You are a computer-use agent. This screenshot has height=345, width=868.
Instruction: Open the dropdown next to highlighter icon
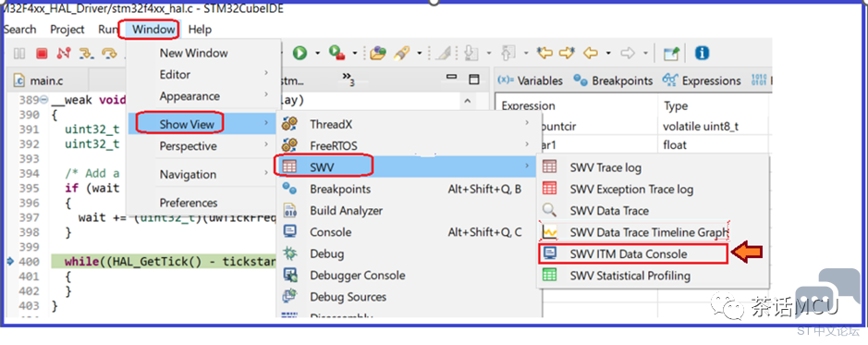click(420, 54)
